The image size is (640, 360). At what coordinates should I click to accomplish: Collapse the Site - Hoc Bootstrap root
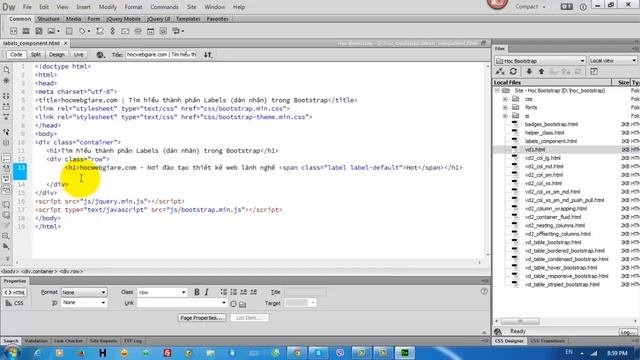[x=497, y=91]
